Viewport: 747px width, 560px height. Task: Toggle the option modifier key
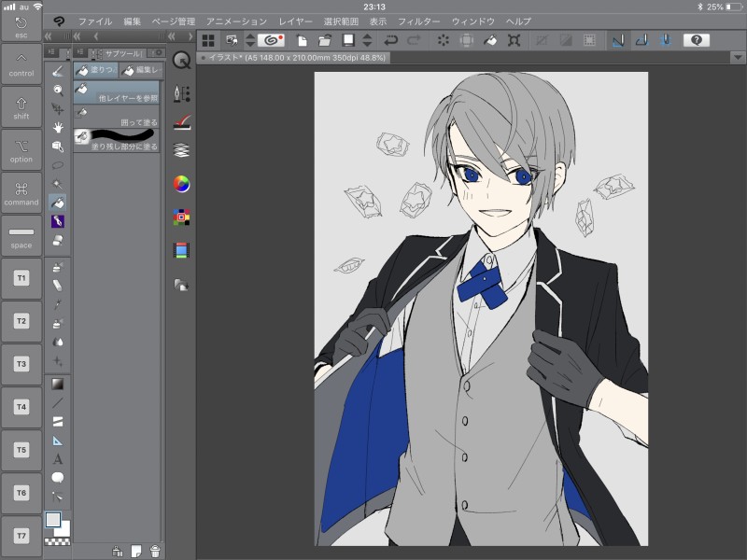[x=21, y=150]
